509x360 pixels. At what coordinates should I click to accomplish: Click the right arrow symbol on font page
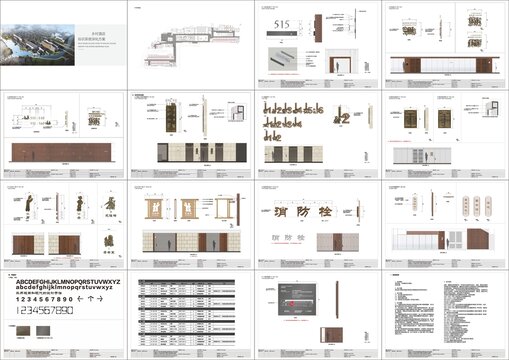click(100, 299)
